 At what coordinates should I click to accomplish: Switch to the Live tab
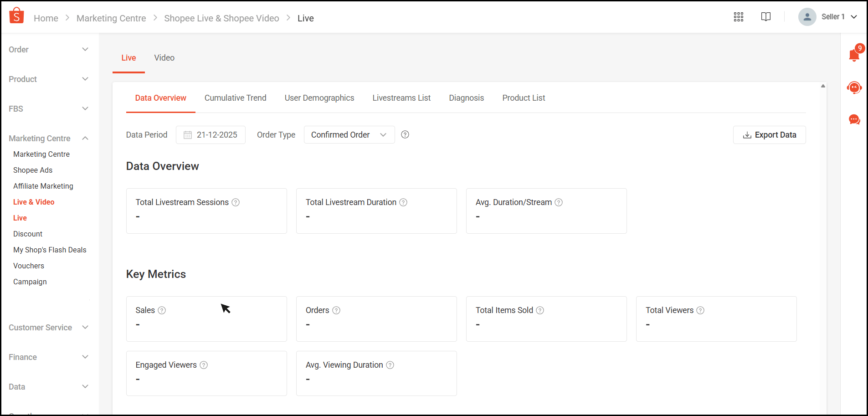click(x=128, y=58)
